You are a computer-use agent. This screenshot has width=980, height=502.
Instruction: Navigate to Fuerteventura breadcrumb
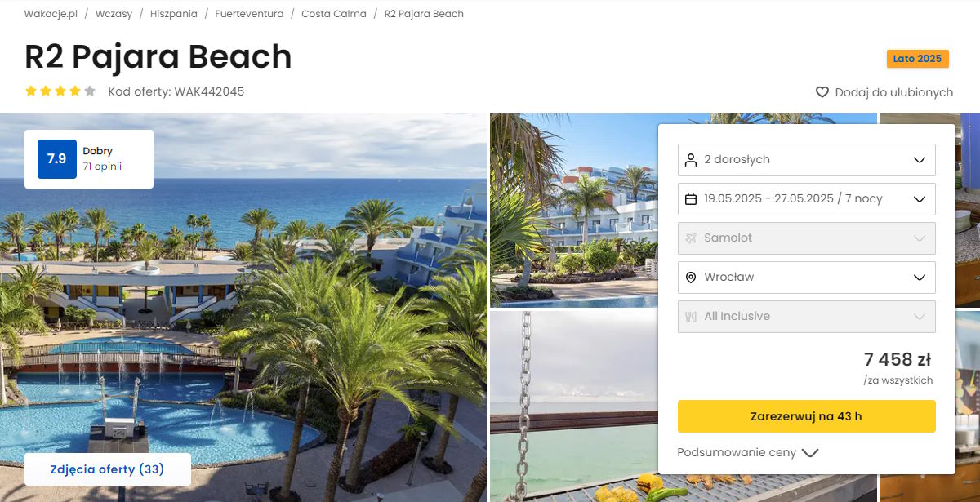tap(249, 14)
